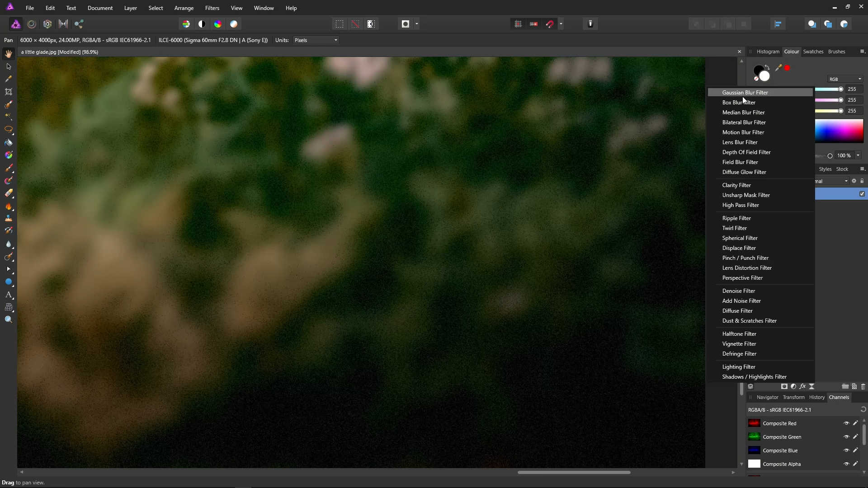Choose Gaussian Blur Filter from menu

[x=745, y=92]
